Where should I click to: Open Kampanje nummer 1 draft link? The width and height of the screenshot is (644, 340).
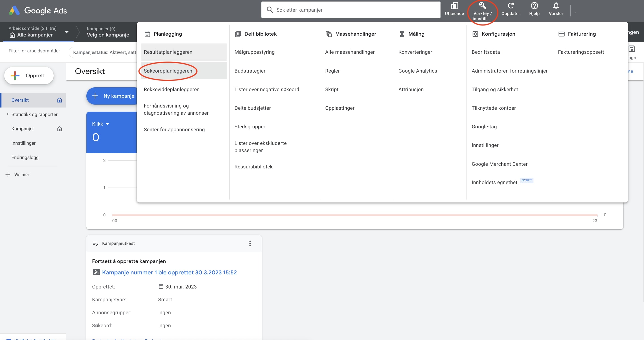[169, 272]
